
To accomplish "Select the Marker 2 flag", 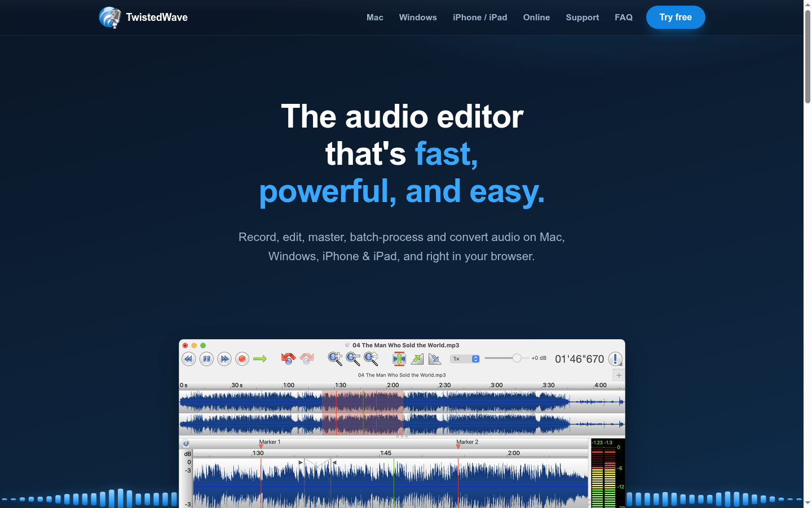I will 458,446.
